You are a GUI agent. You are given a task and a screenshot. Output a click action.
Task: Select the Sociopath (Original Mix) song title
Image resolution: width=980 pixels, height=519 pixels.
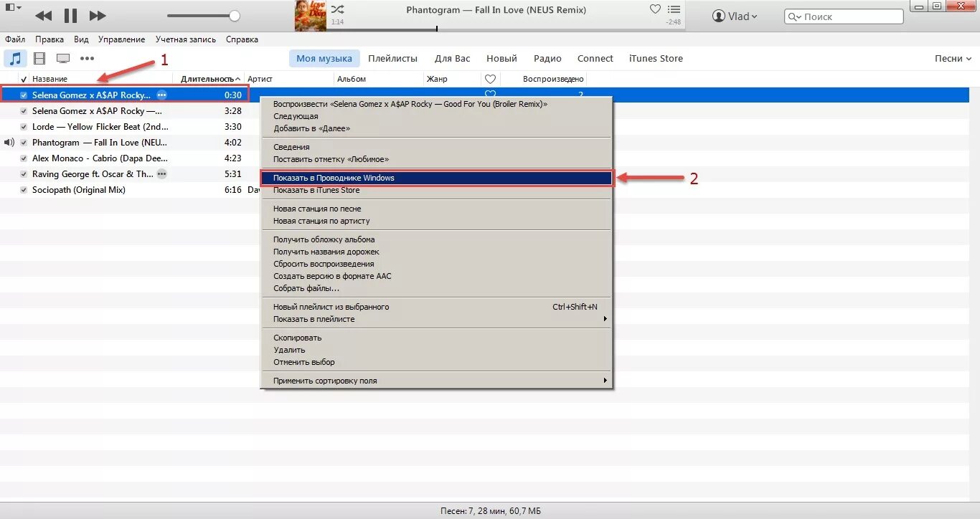79,190
